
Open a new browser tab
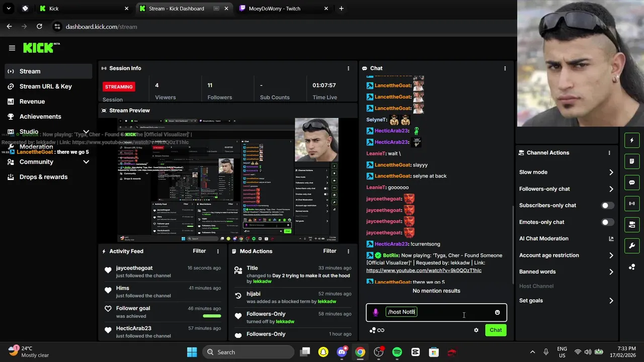[x=341, y=9]
